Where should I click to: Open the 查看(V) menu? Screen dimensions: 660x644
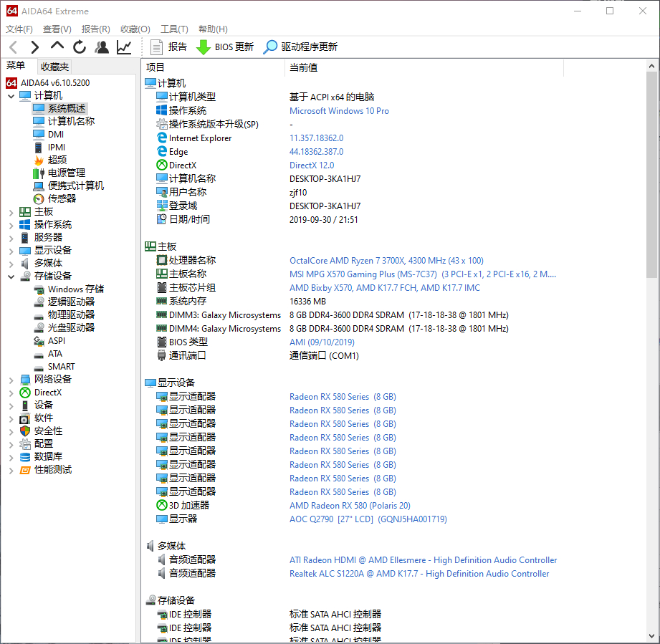pyautogui.click(x=57, y=29)
